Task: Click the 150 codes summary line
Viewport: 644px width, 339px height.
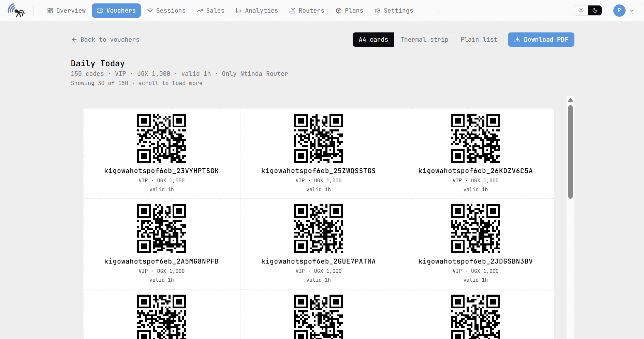Action: click(179, 74)
